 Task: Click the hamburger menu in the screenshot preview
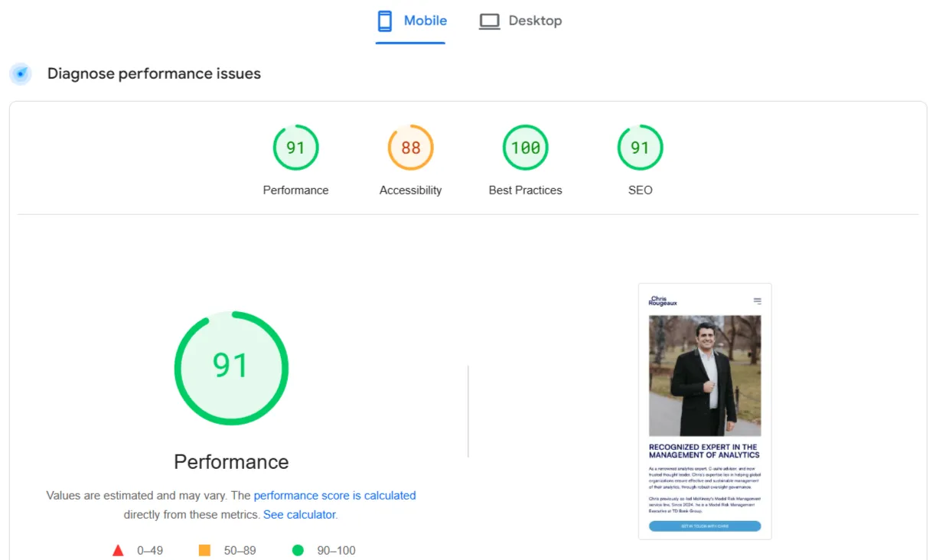pos(757,301)
